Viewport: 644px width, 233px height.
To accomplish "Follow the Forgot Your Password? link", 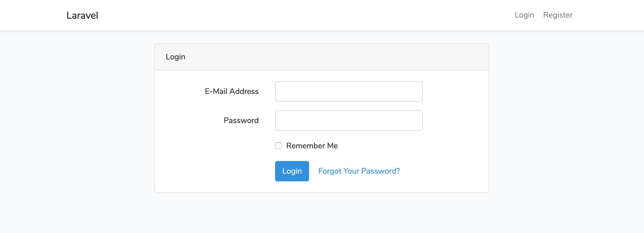I will click(x=359, y=171).
